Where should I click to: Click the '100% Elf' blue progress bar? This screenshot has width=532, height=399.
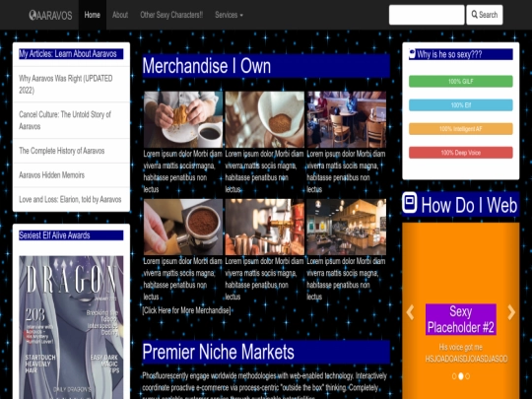[461, 105]
